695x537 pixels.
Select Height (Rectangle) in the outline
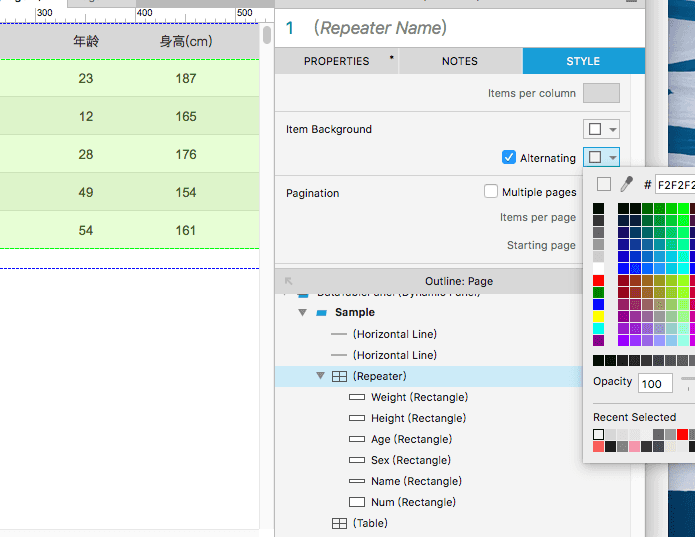coord(418,418)
